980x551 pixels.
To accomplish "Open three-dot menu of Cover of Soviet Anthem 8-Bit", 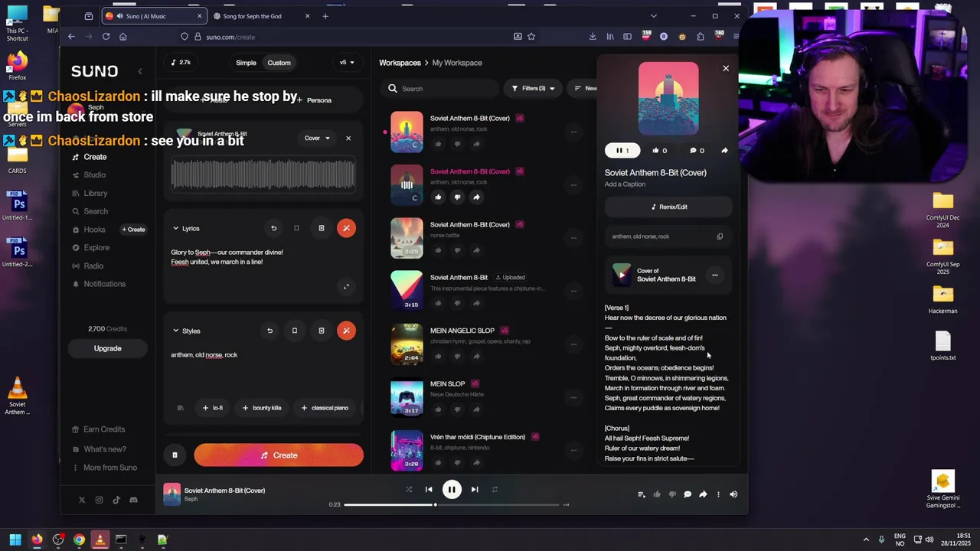I will pyautogui.click(x=715, y=275).
